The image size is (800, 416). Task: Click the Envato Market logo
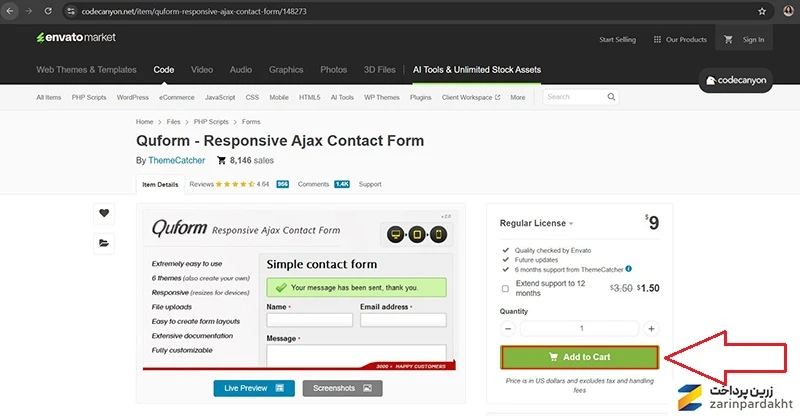point(76,37)
